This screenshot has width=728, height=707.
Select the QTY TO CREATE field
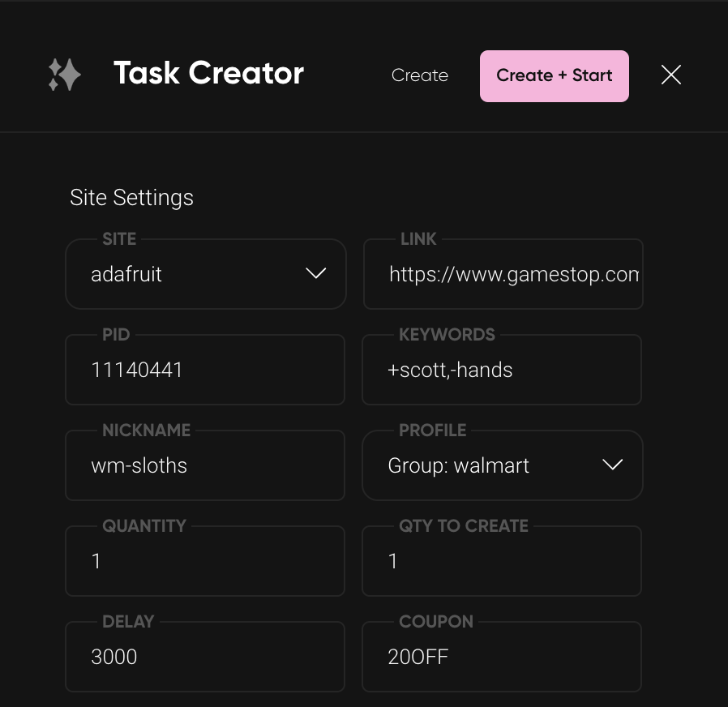[x=501, y=560]
